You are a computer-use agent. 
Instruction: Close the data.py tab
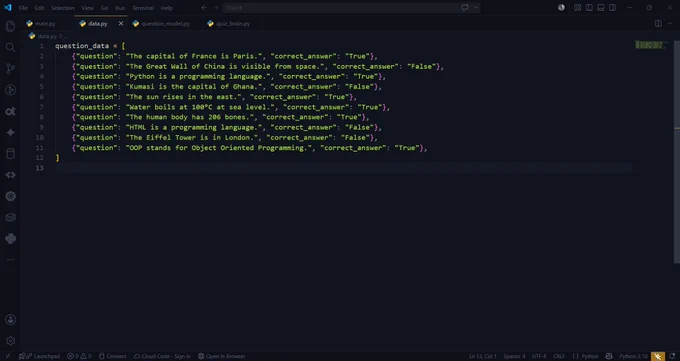[x=121, y=23]
